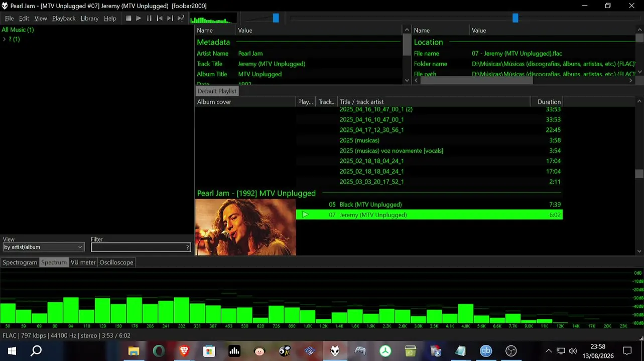This screenshot has width=644, height=361.
Task: Show hidden system tray icons
Action: click(549, 351)
